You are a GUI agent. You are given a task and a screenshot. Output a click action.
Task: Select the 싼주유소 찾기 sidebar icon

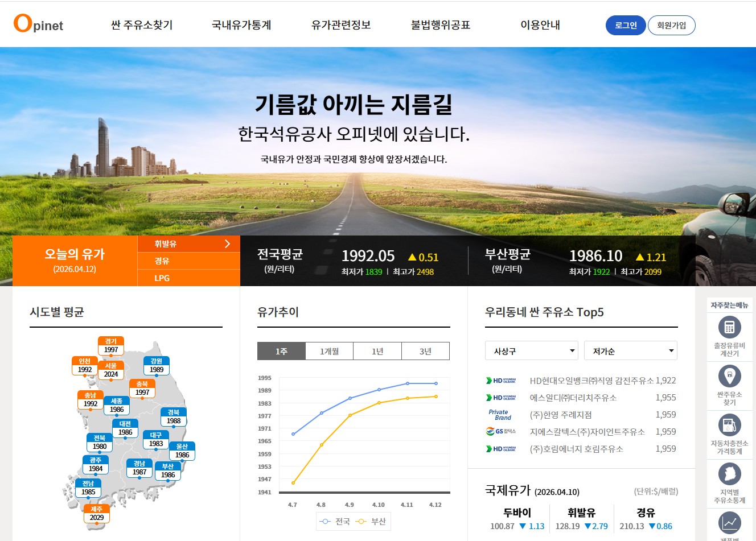tap(729, 377)
